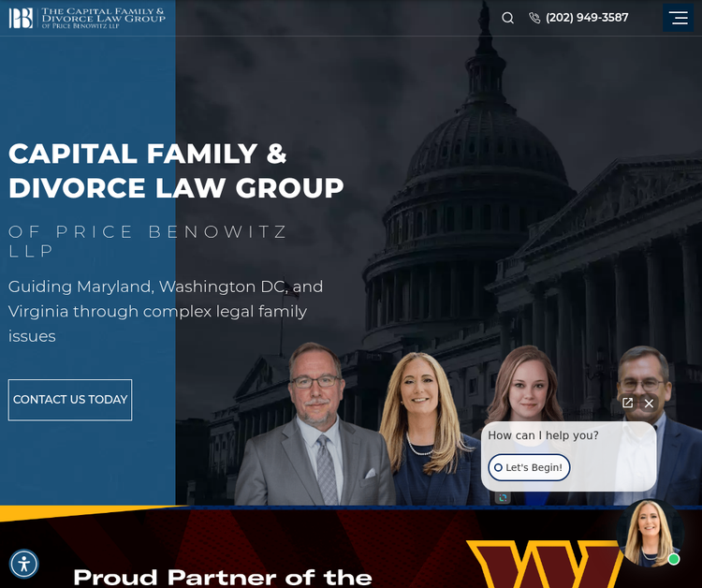Select the gray-suited attorney with glasses photo
702x588 pixels.
(x=316, y=424)
